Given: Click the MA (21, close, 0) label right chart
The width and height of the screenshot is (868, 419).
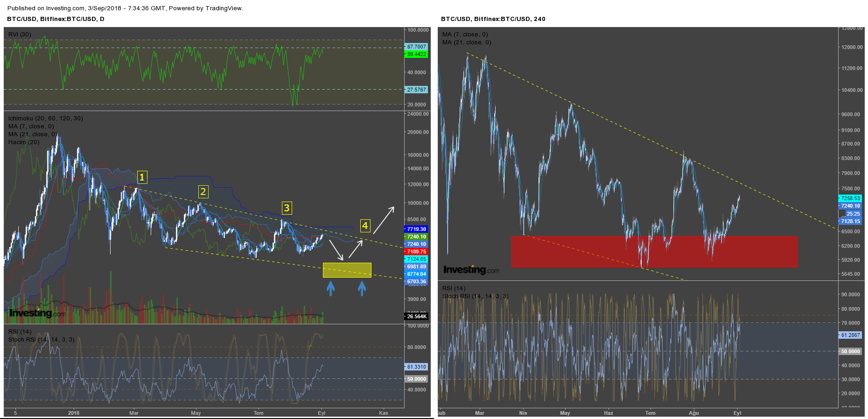Looking at the screenshot, I should coord(467,42).
